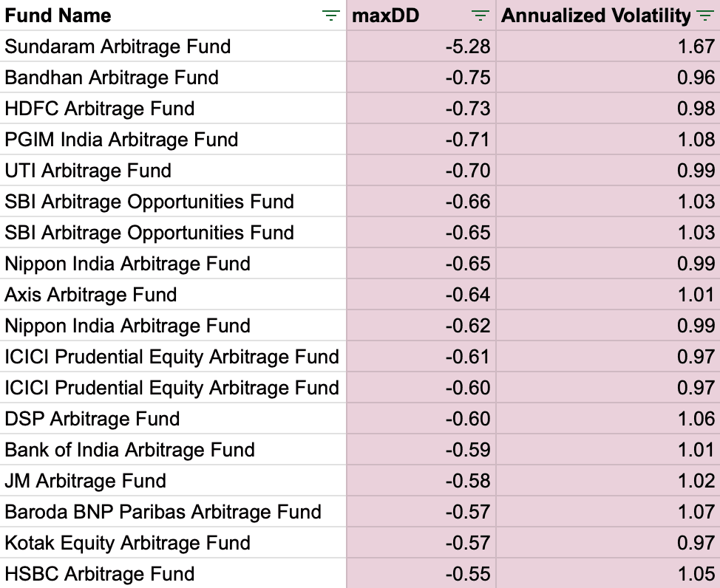Click the Axis Arbitrage Fund cell

pos(91,295)
